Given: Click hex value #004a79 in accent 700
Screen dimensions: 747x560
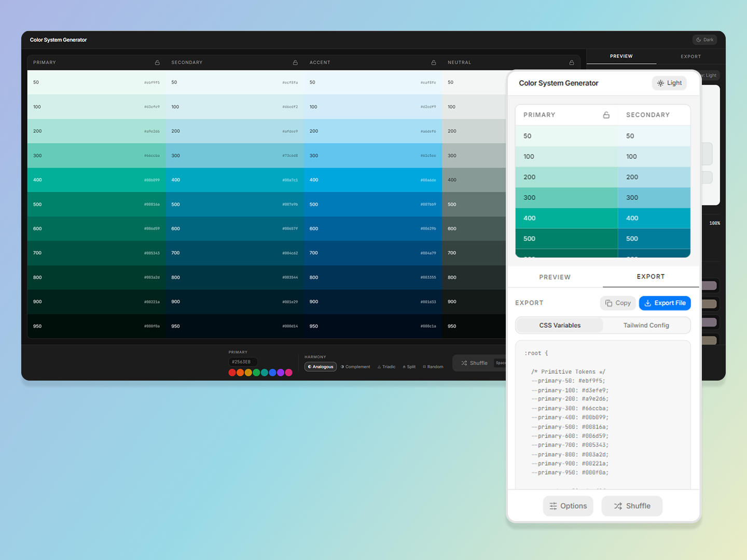Looking at the screenshot, I should pos(428,253).
